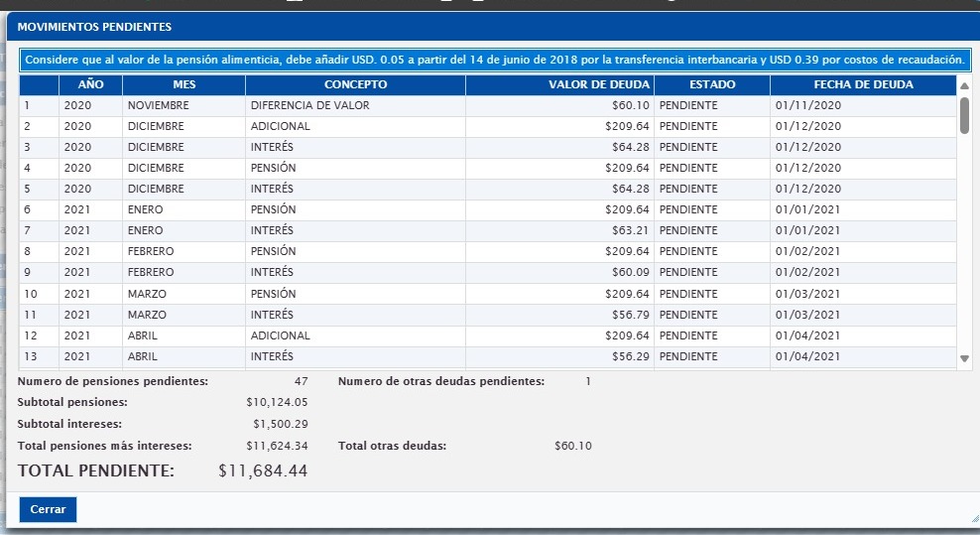Image resolution: width=980 pixels, height=535 pixels.
Task: Click the Subtotal pensiones amount $10,124.05
Action: [x=277, y=402]
